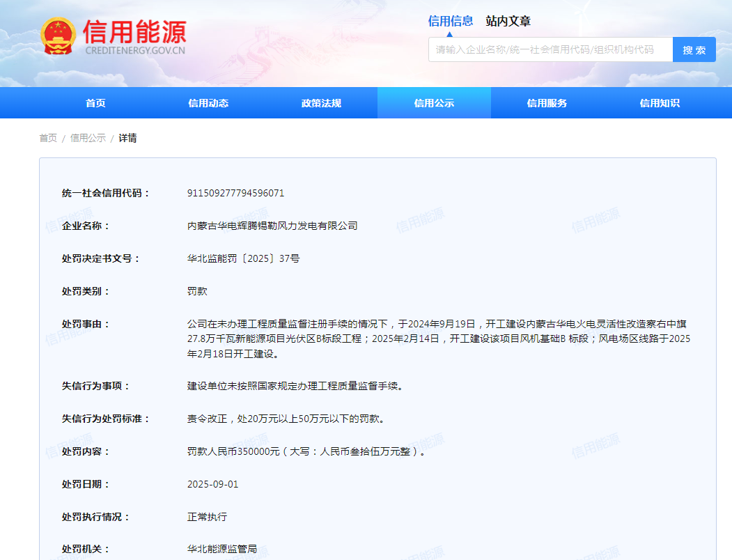Focus the enterprise name search box

tap(550, 49)
